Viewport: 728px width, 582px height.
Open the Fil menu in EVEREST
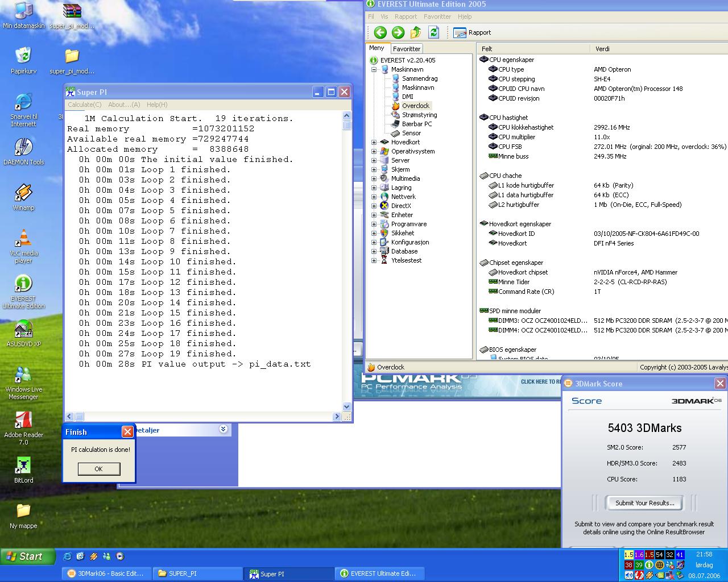click(371, 16)
